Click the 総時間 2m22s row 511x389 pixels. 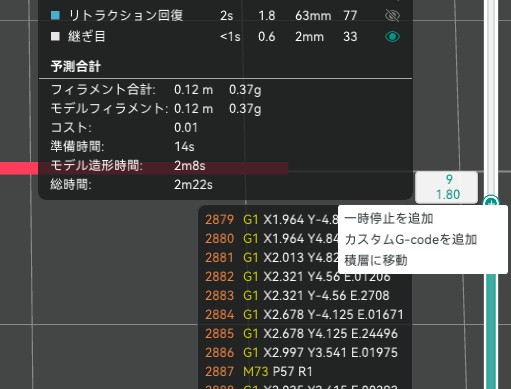coord(131,185)
